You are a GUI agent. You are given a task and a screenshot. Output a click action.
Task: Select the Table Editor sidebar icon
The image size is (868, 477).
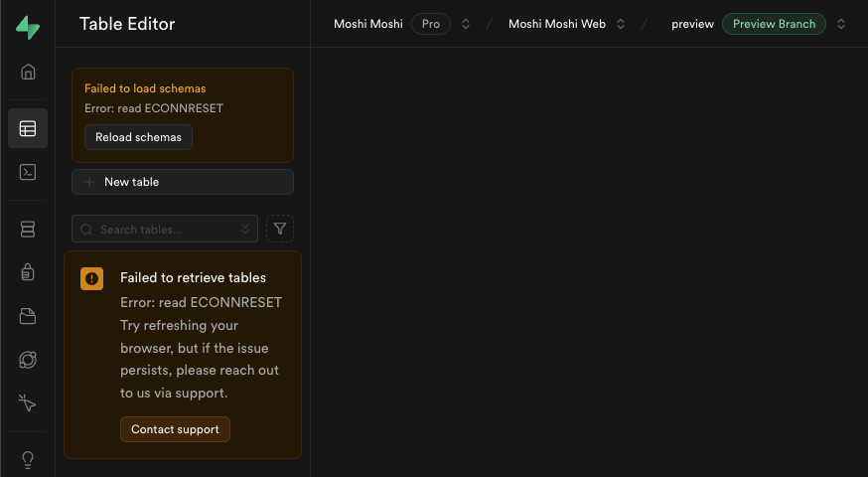28,128
